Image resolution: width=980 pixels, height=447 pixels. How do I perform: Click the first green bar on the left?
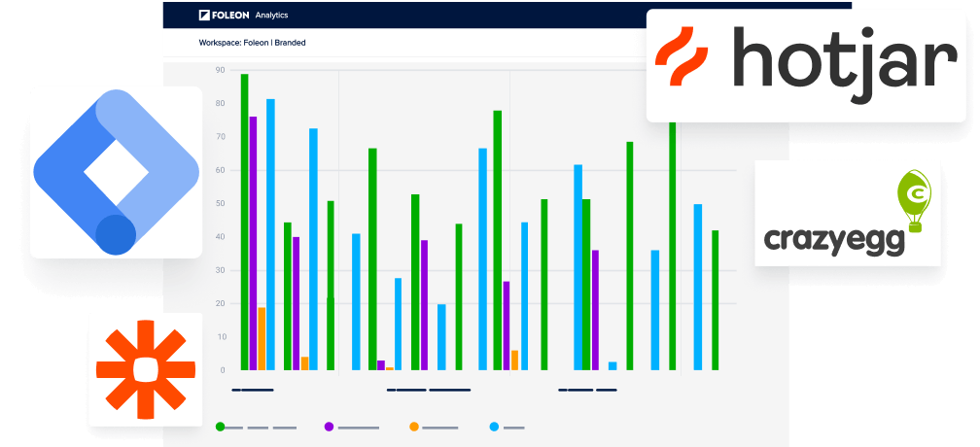click(x=244, y=222)
